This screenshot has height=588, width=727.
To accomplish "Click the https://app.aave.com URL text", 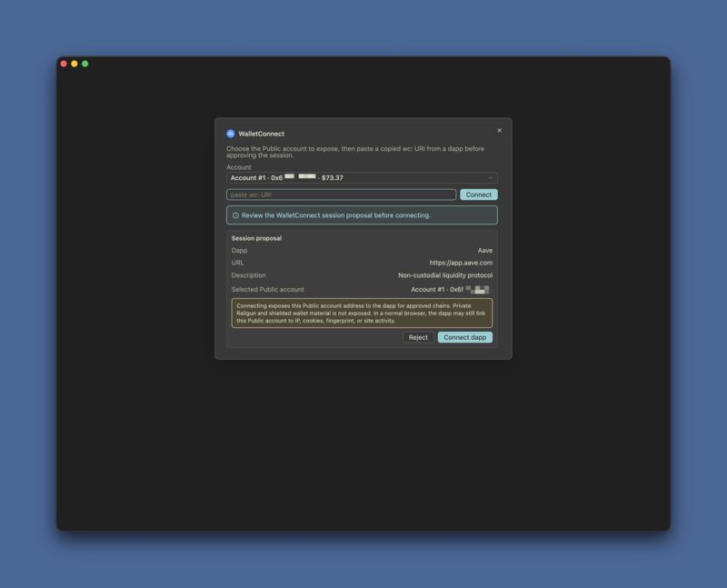I will (x=461, y=263).
